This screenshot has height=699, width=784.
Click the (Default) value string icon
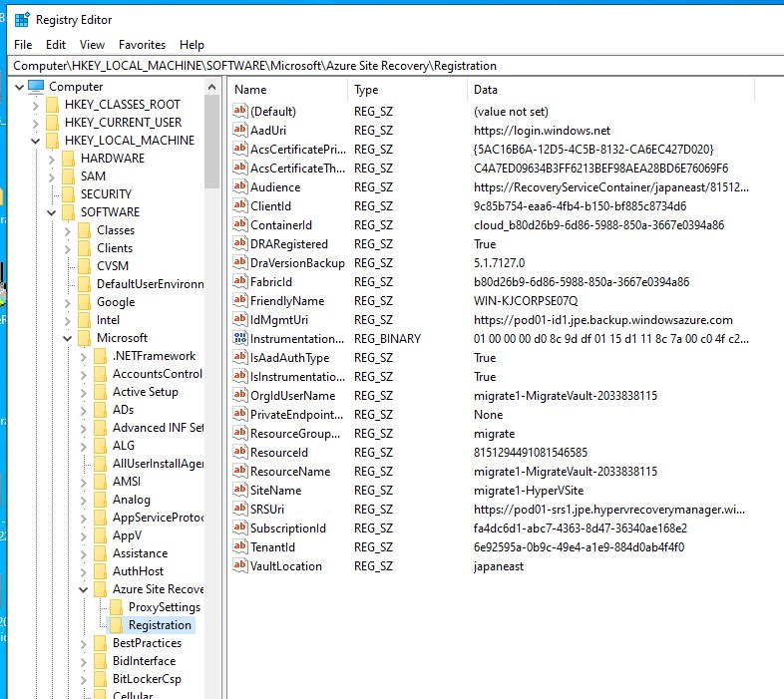pos(240,111)
